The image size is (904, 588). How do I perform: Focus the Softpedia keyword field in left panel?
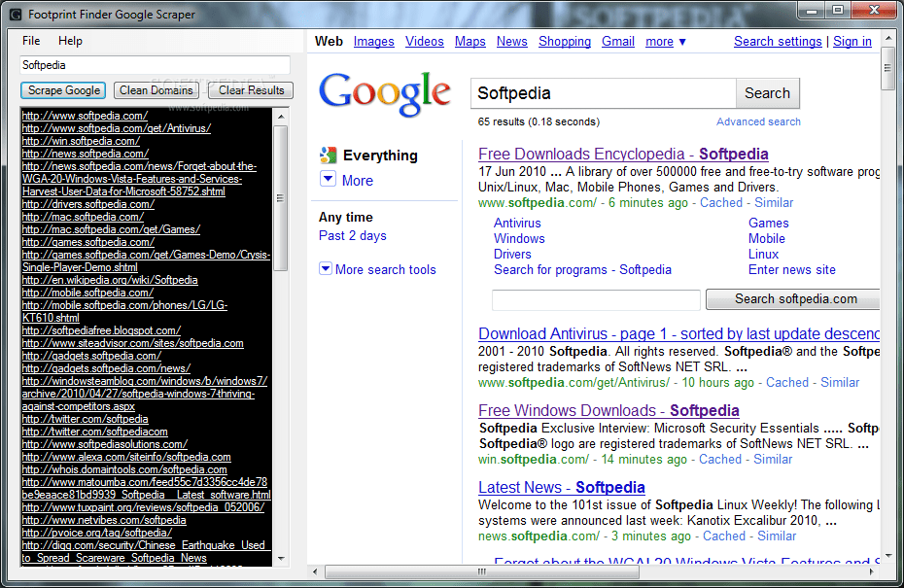click(x=155, y=65)
